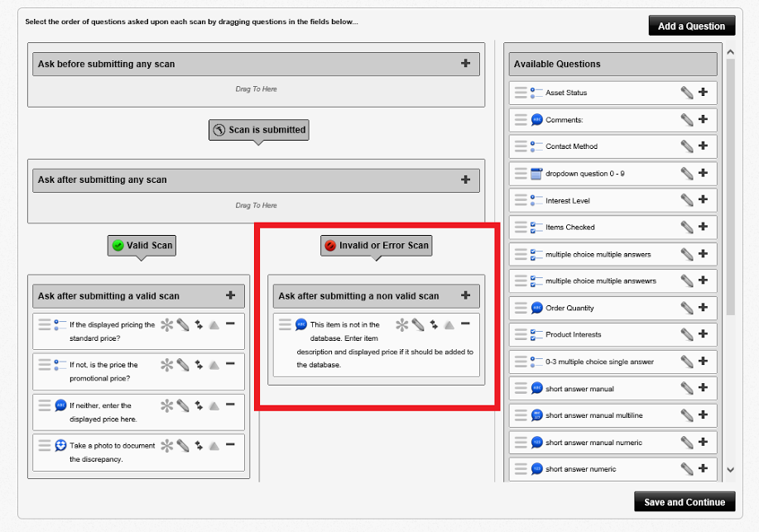
Task: Remove 'This item is not in the database' question
Action: click(465, 324)
